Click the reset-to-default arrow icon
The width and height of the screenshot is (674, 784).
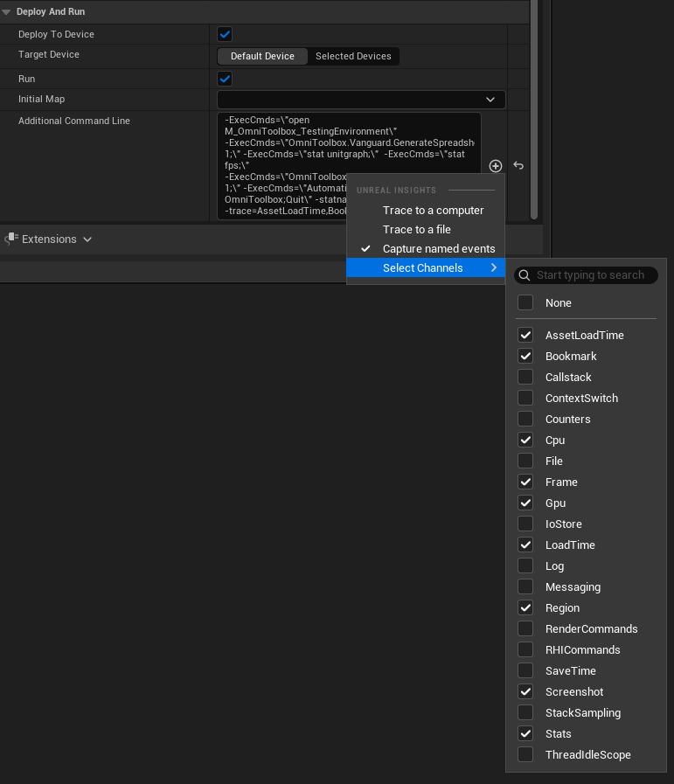518,166
